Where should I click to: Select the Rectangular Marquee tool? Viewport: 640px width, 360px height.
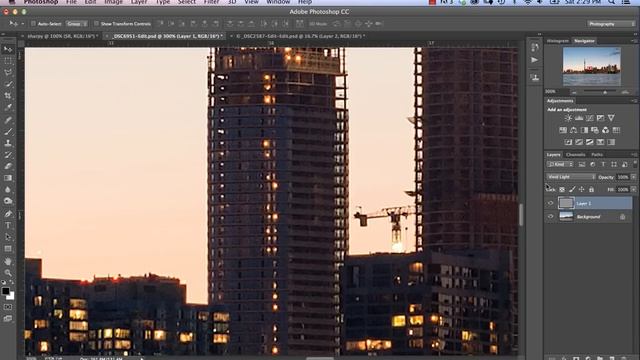click(8, 61)
